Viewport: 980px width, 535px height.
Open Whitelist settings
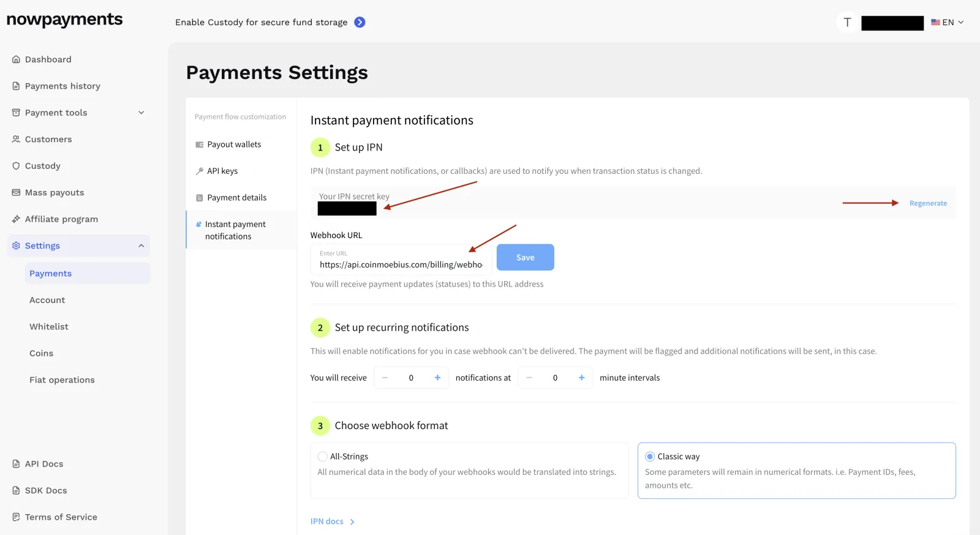point(49,327)
